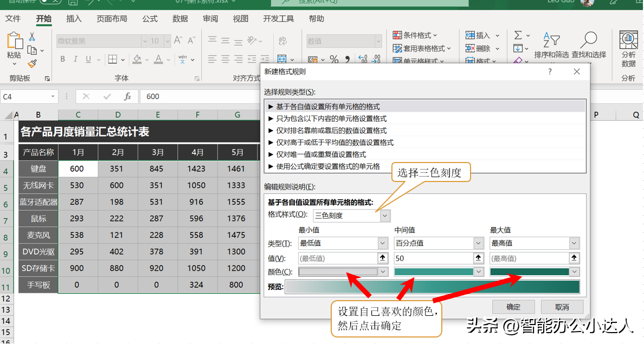
Task: Click the 取消 (Cancel) button
Action: 562,307
